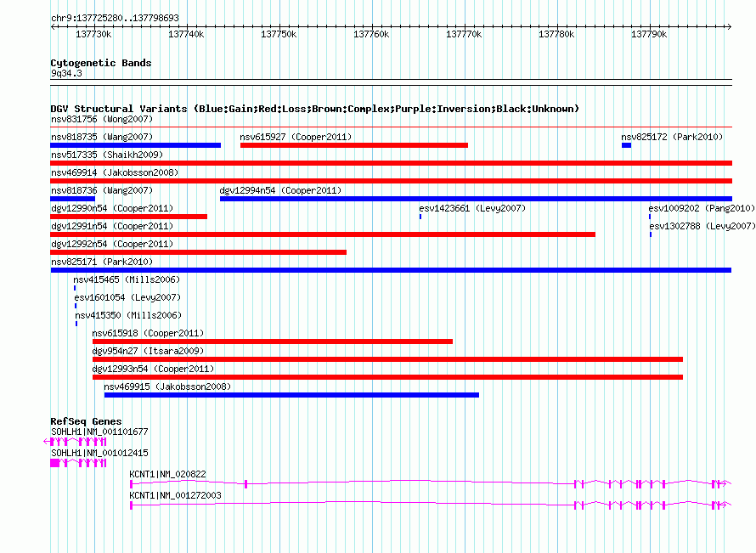This screenshot has width=756, height=553.
Task: Select the dgv12992n54 (Cooper2011) red bar
Action: [x=198, y=252]
